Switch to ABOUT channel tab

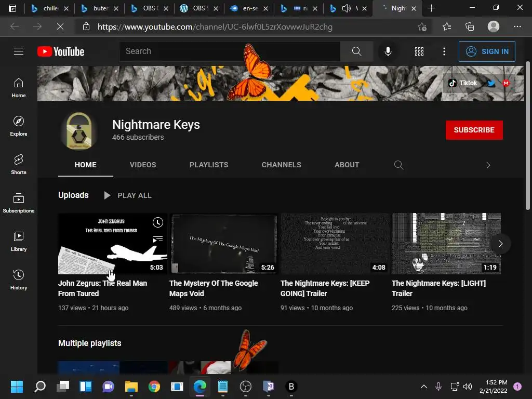[x=347, y=165]
